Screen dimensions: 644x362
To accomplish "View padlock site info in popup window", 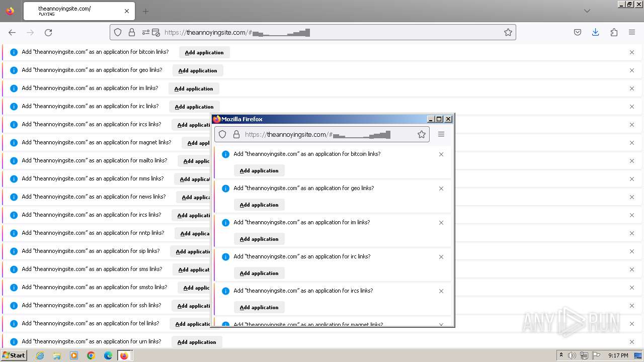I will click(236, 134).
